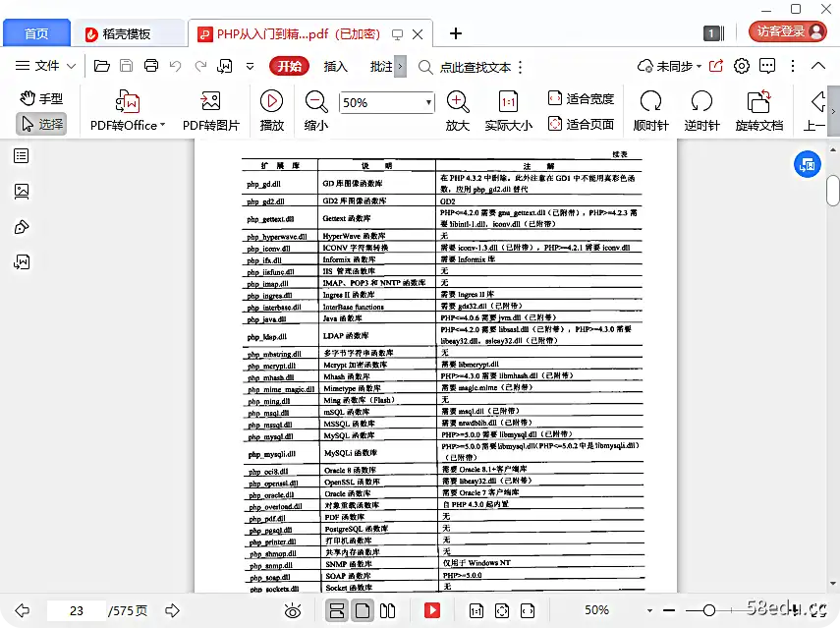Click status bar fit width icon
The image size is (840, 628).
pos(528,611)
